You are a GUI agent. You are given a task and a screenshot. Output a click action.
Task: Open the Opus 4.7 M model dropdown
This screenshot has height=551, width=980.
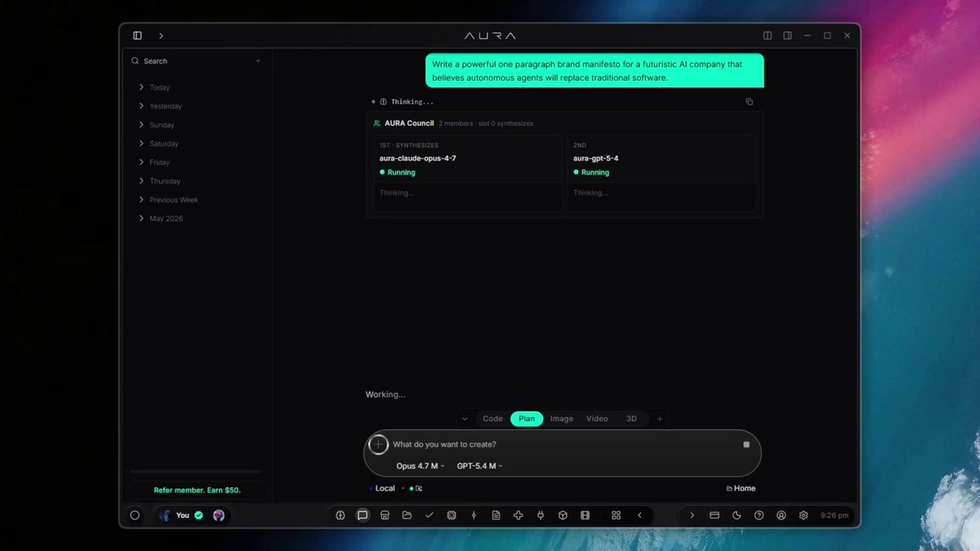coord(421,466)
